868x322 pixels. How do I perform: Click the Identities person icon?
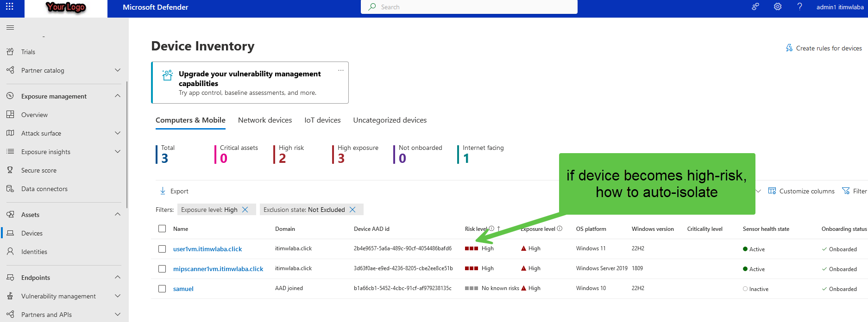coord(10,252)
